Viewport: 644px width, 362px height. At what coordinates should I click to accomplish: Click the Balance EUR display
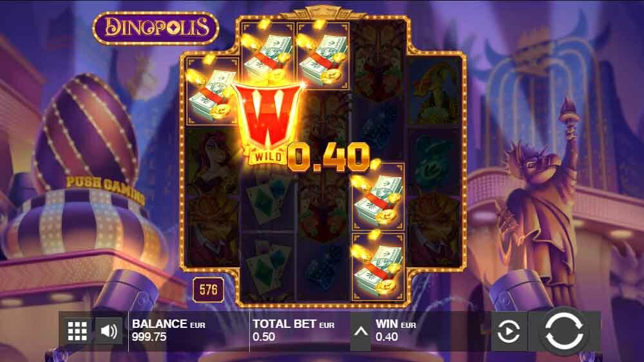(168, 330)
